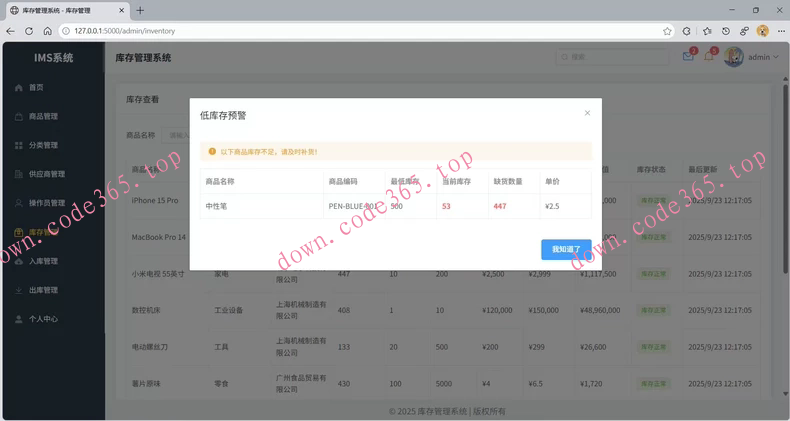Open browser history icon
The image size is (790, 421).
[x=726, y=31]
